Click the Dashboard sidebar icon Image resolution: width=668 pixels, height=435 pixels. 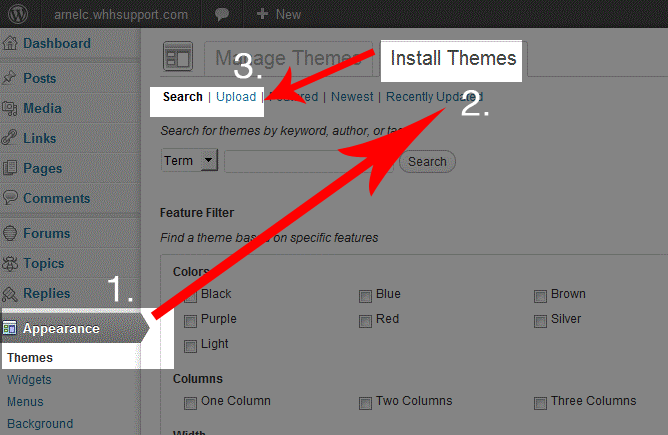pyautogui.click(x=9, y=44)
